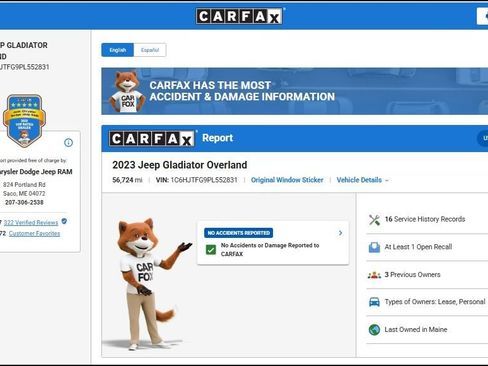The height and width of the screenshot is (366, 488).
Task: Switch language to English tab
Action: (x=118, y=50)
